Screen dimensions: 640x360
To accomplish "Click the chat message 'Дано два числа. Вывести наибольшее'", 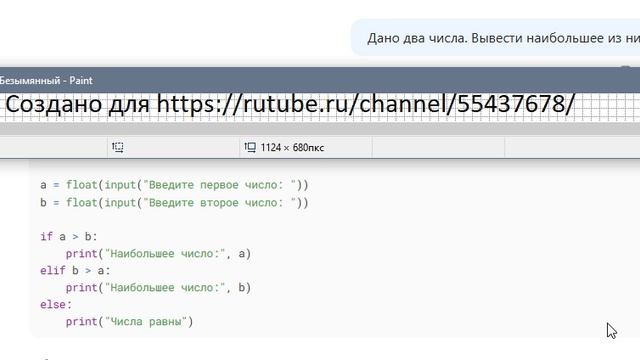I will click(x=496, y=38).
